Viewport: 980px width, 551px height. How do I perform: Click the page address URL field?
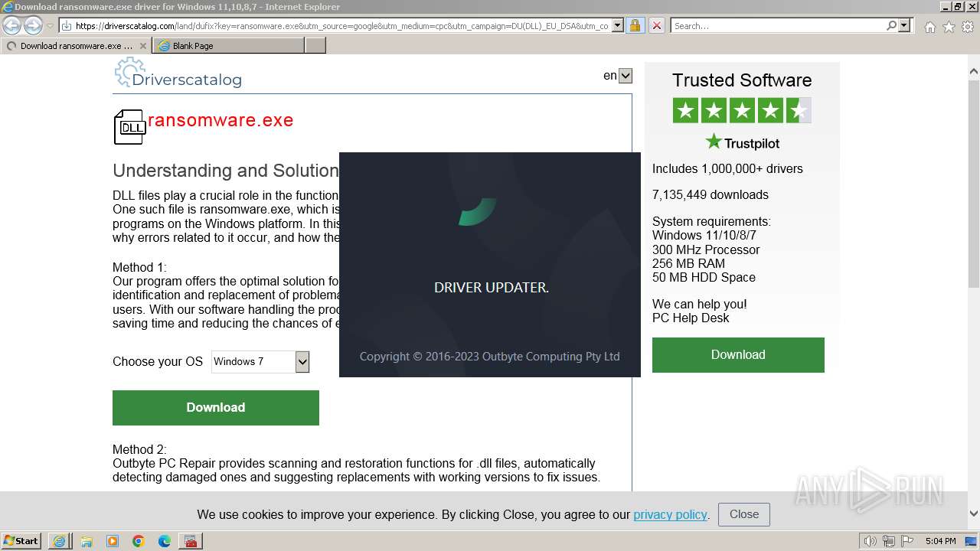[341, 25]
